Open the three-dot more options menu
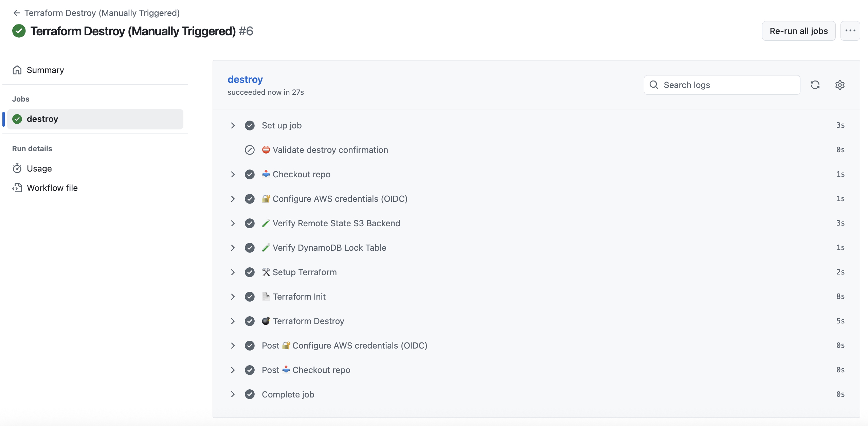The image size is (868, 426). (x=850, y=31)
